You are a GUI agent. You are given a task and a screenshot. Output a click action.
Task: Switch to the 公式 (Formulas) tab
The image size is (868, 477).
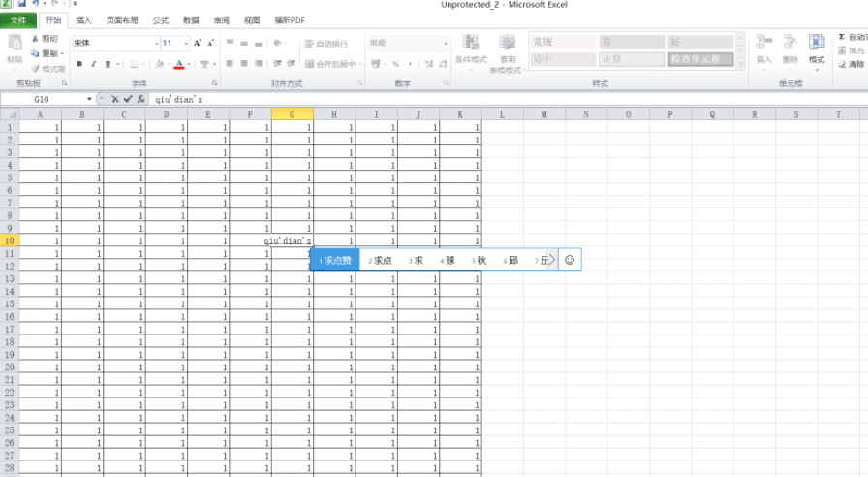[160, 19]
